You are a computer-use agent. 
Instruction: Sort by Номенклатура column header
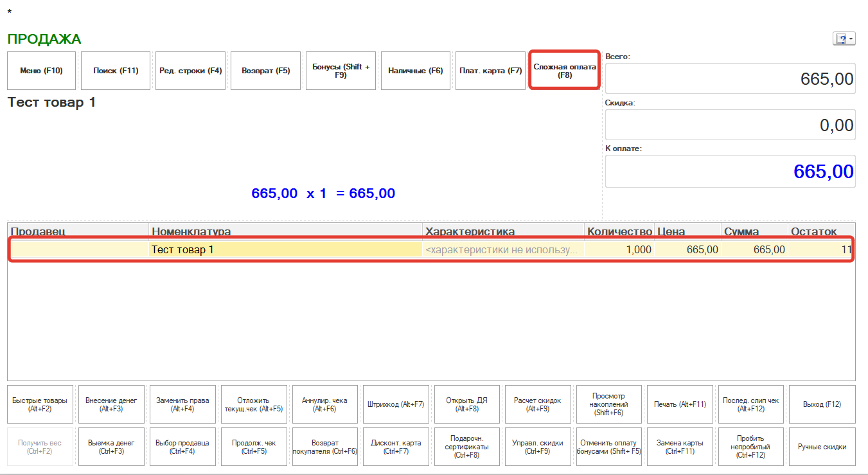285,231
